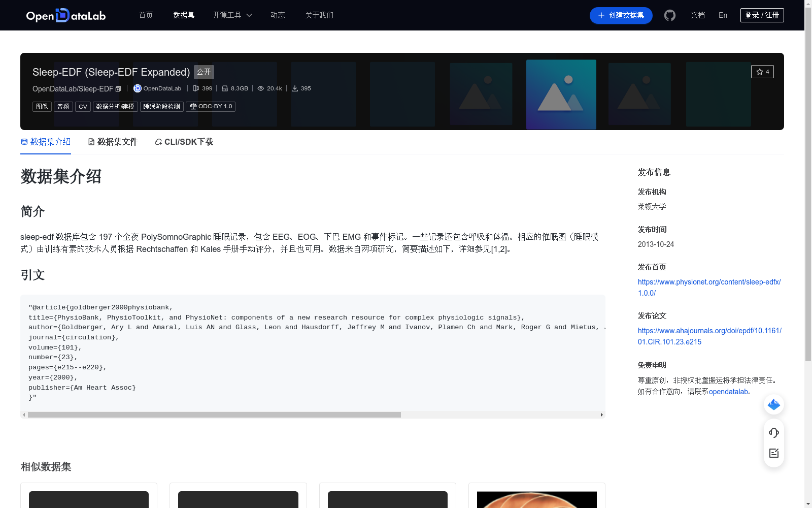Click the CV tag
The image size is (812, 508).
pos(83,107)
